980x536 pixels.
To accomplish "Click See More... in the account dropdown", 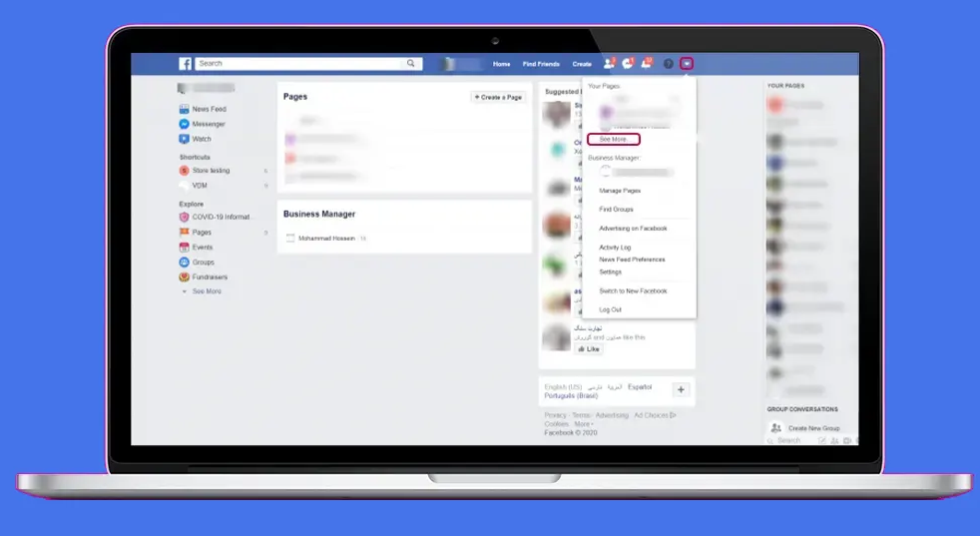I will coord(613,139).
